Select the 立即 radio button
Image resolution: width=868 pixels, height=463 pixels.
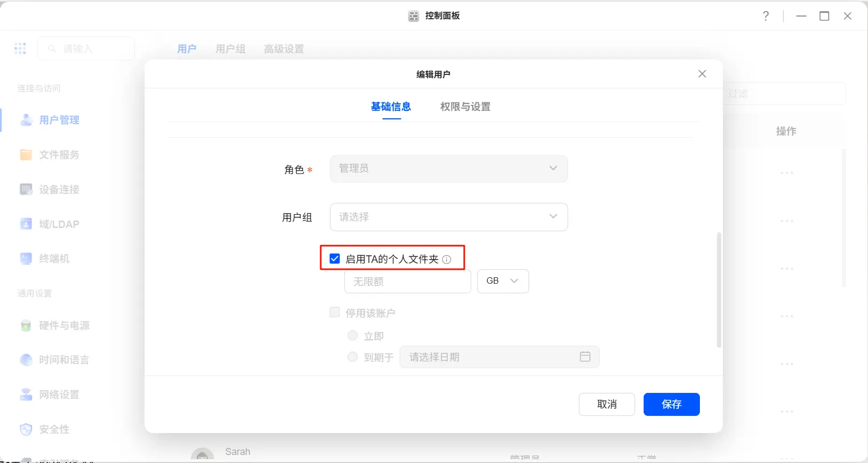click(x=352, y=336)
